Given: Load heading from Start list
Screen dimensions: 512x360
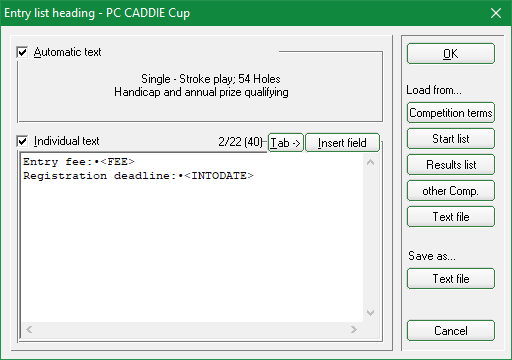Looking at the screenshot, I should (x=451, y=139).
